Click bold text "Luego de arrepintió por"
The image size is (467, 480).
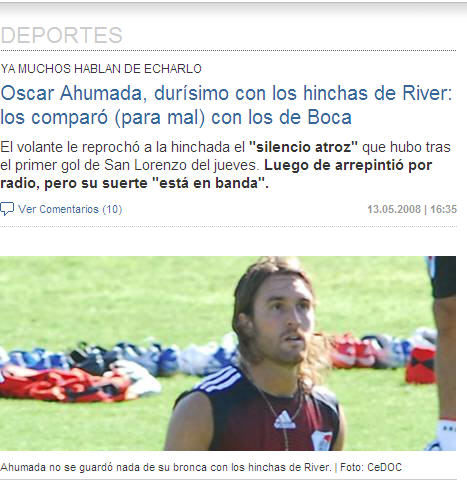click(348, 165)
